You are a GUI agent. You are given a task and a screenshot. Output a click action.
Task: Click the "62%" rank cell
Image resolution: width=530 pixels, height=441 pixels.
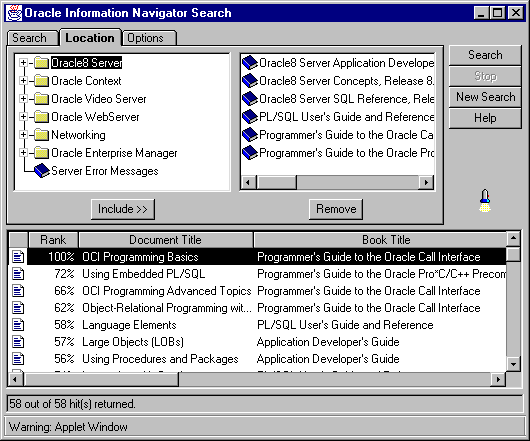[64, 308]
